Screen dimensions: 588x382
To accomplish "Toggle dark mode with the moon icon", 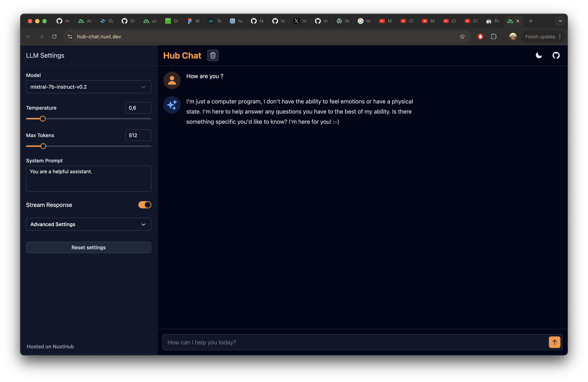I will click(x=539, y=55).
